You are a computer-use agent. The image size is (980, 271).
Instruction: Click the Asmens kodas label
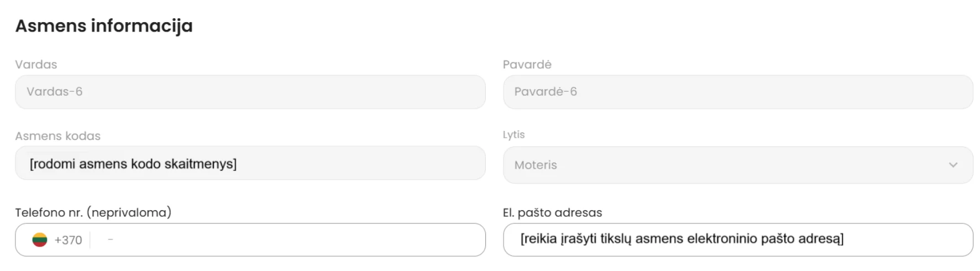58,135
